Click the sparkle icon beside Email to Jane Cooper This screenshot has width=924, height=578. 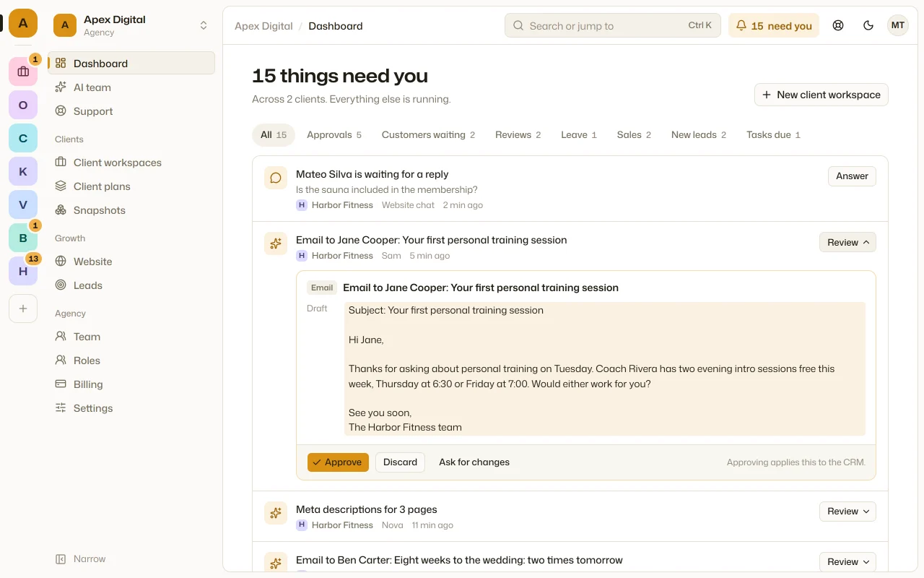pyautogui.click(x=276, y=243)
